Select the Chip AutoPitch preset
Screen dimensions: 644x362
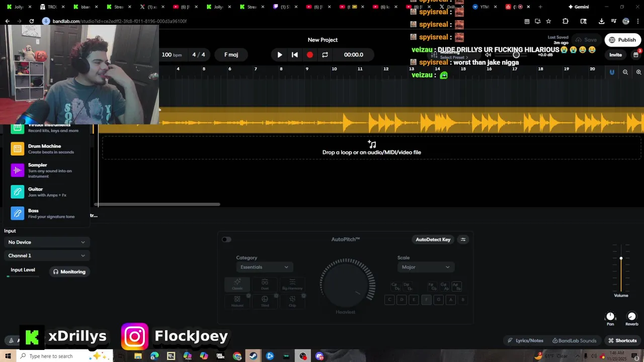click(292, 301)
